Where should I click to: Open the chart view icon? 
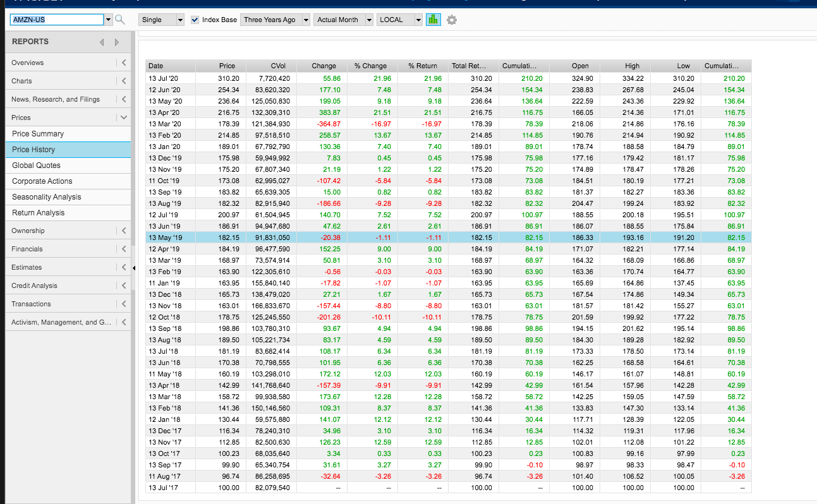(x=433, y=20)
